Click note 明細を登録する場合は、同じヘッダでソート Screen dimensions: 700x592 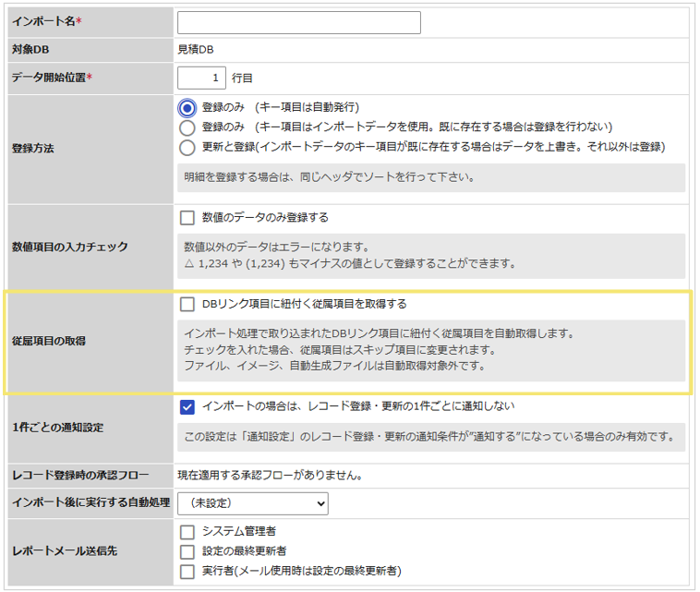329,177
